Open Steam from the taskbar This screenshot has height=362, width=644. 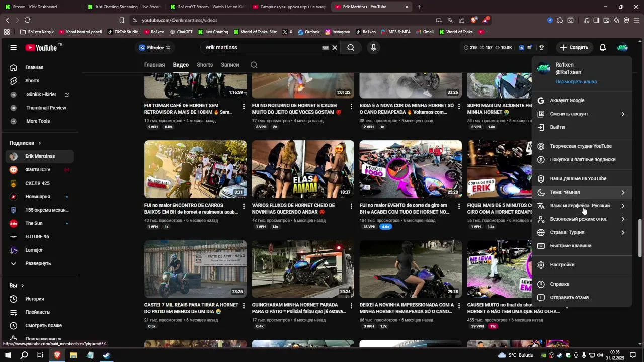(106, 355)
